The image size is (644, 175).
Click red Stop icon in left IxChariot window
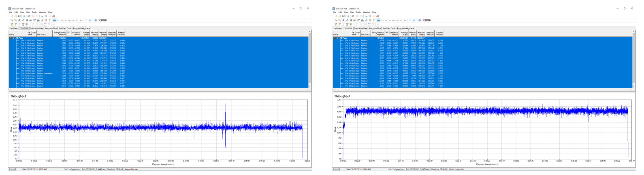point(32,16)
